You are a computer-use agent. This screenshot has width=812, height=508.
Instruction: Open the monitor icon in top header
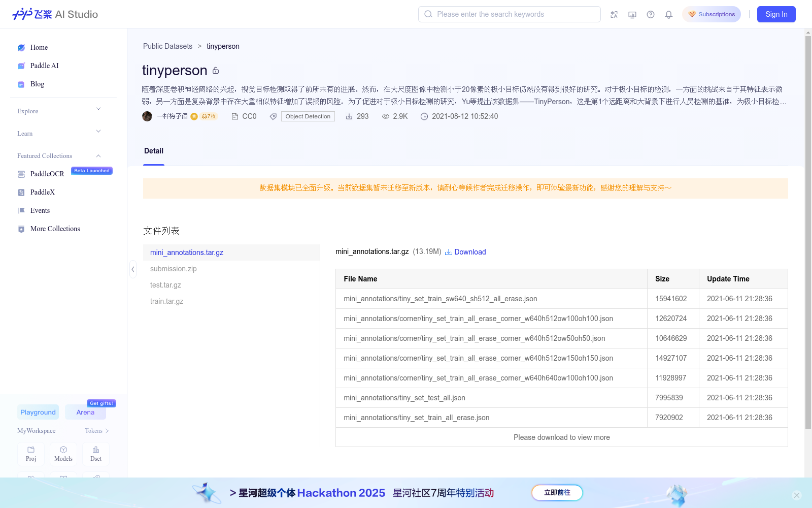pos(632,14)
